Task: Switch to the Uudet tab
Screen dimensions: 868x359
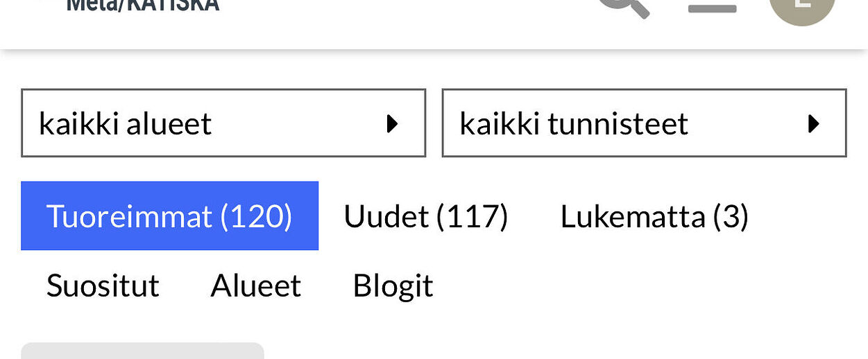Action: (425, 216)
